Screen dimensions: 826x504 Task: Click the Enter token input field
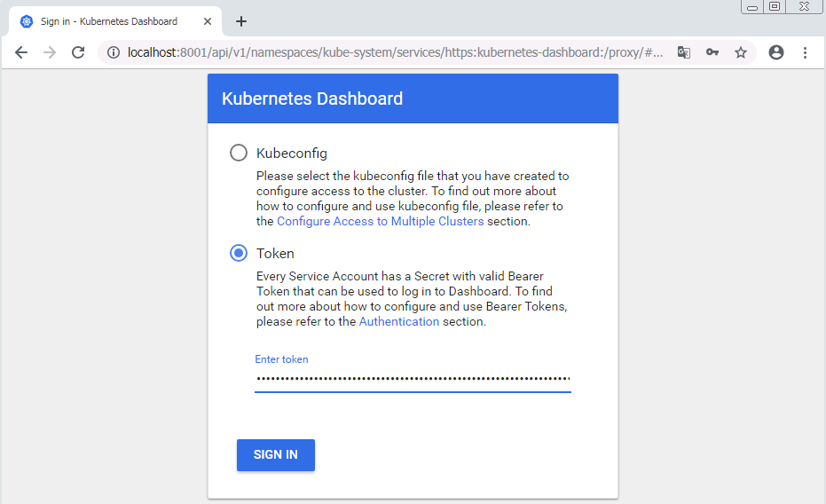[413, 378]
